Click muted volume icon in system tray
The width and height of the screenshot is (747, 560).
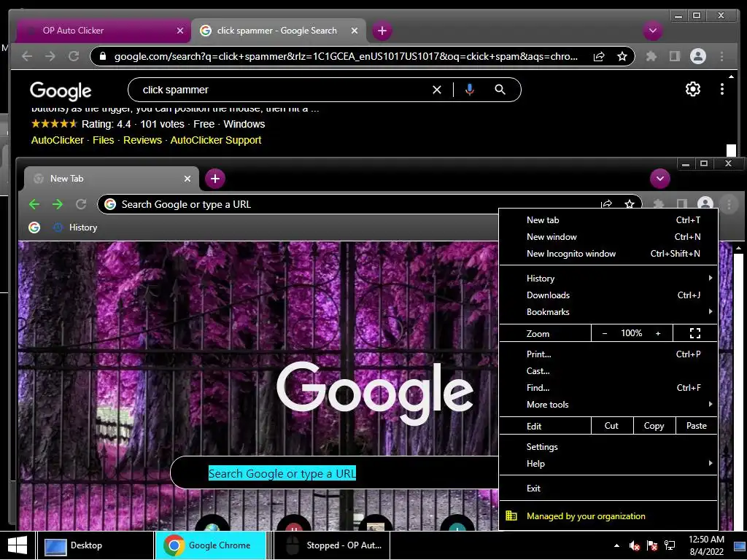coord(634,545)
